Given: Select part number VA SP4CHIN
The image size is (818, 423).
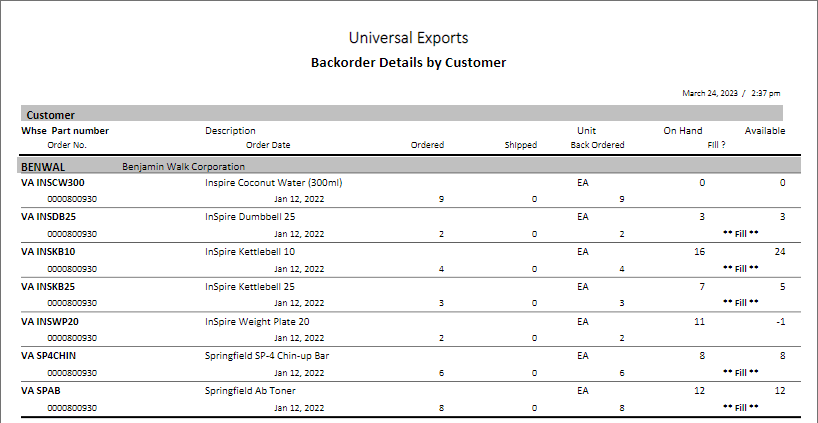Looking at the screenshot, I should (52, 355).
